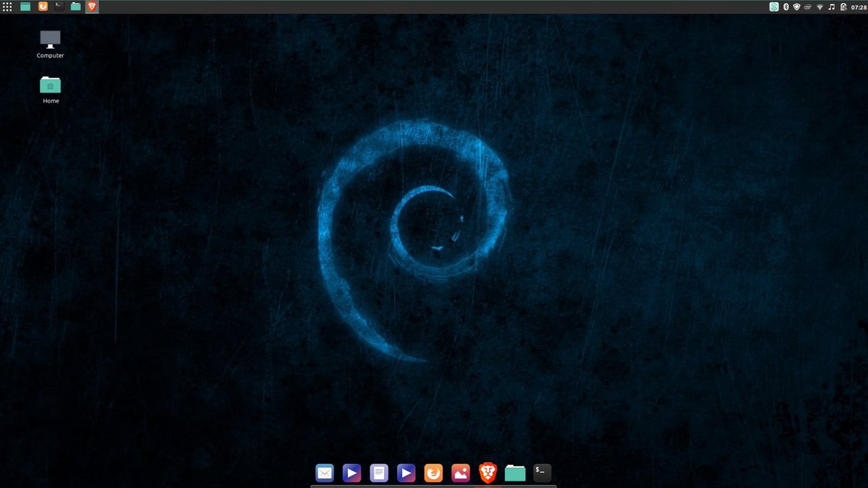
Task: Open the teal folder launcher in top panel
Action: pyautogui.click(x=76, y=7)
